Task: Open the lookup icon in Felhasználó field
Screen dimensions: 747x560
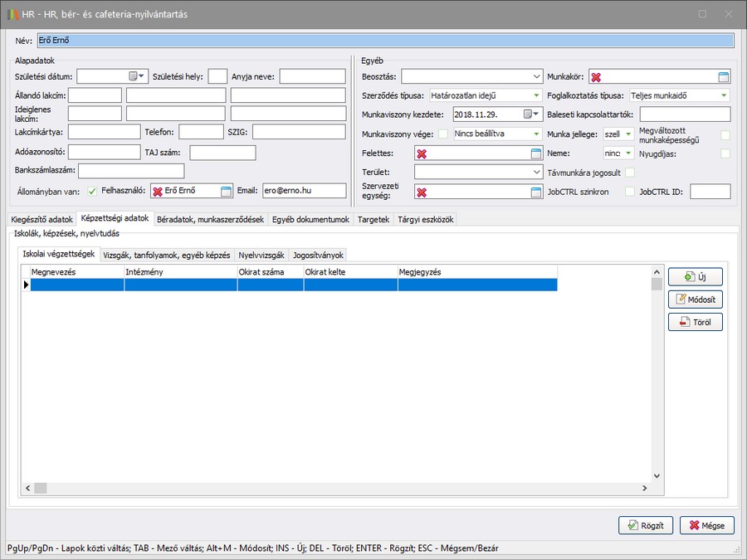Action: pyautogui.click(x=226, y=191)
